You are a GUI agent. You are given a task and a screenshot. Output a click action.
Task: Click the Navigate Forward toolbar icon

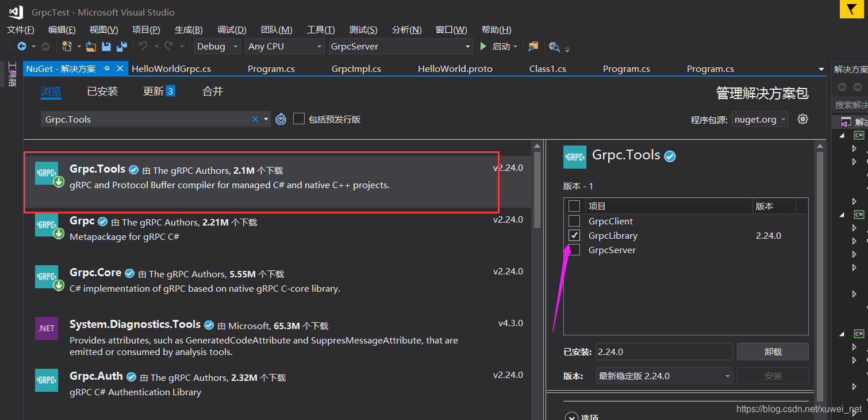(x=45, y=46)
